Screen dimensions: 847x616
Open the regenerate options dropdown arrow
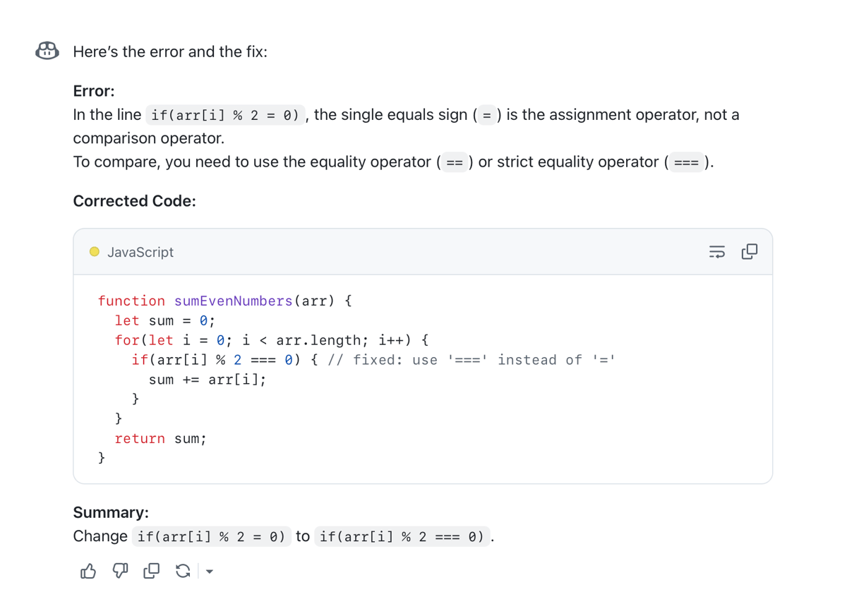pyautogui.click(x=208, y=571)
